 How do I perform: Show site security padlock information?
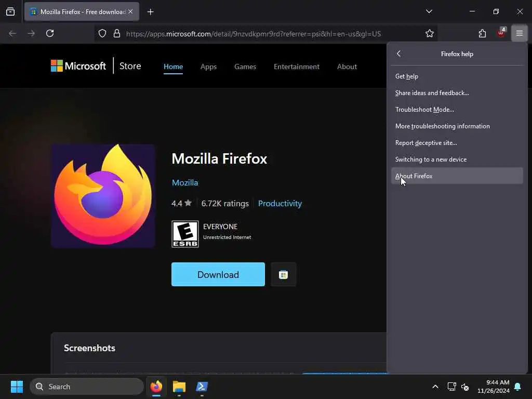pyautogui.click(x=117, y=34)
